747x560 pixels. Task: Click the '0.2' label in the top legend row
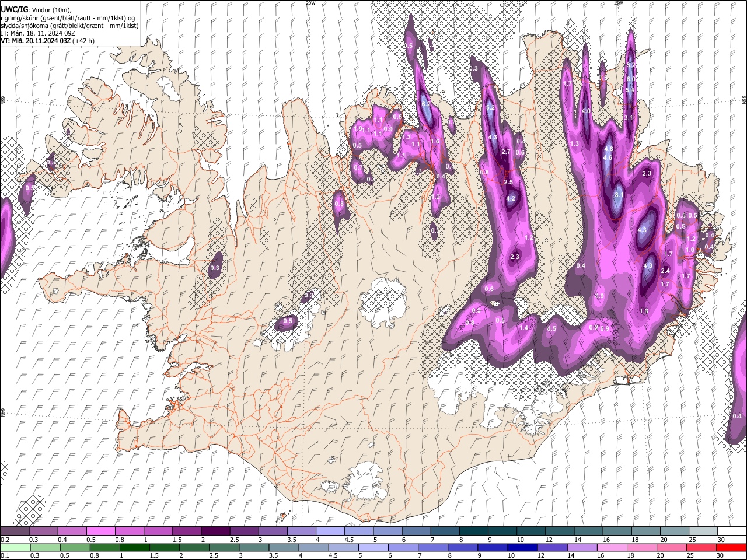pyautogui.click(x=5, y=540)
